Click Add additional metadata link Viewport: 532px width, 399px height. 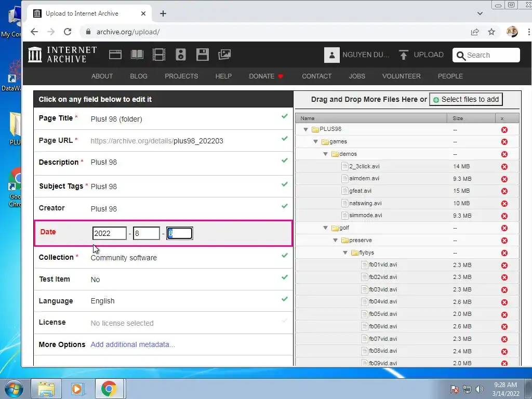[x=132, y=344]
